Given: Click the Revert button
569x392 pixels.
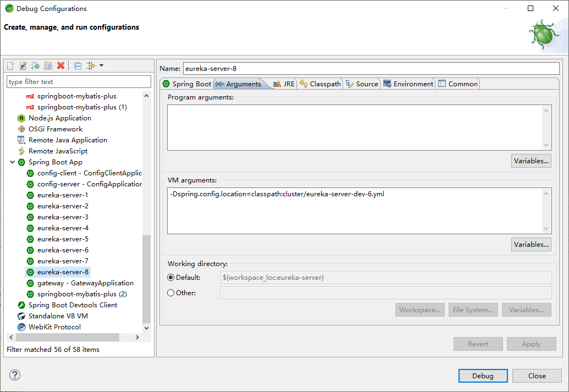Looking at the screenshot, I should click(478, 344).
